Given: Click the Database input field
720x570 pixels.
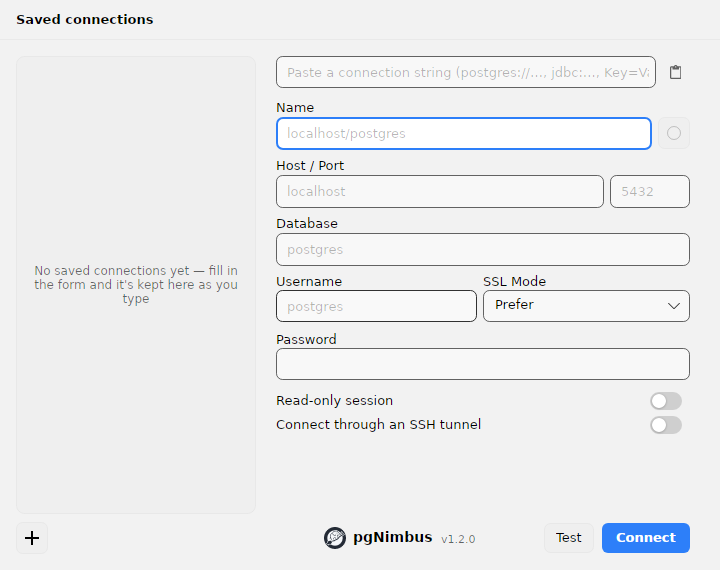Looking at the screenshot, I should (483, 249).
